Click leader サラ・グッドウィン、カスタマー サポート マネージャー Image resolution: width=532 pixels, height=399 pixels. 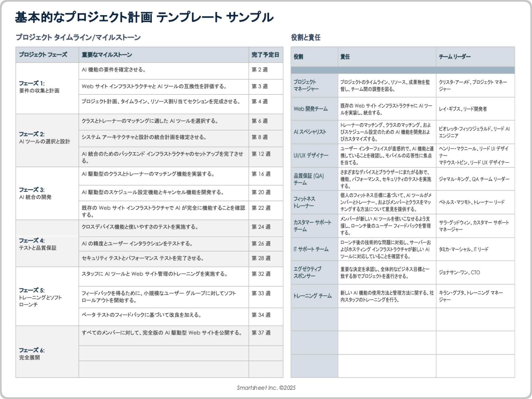pyautogui.click(x=475, y=226)
